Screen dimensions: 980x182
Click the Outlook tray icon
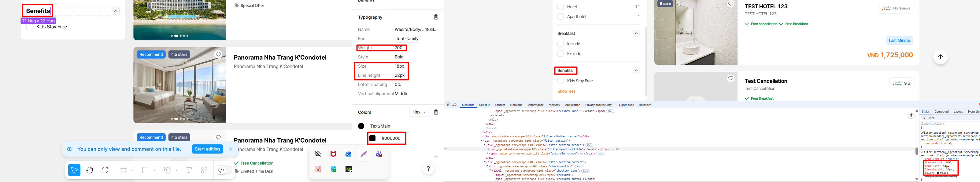[x=349, y=154]
